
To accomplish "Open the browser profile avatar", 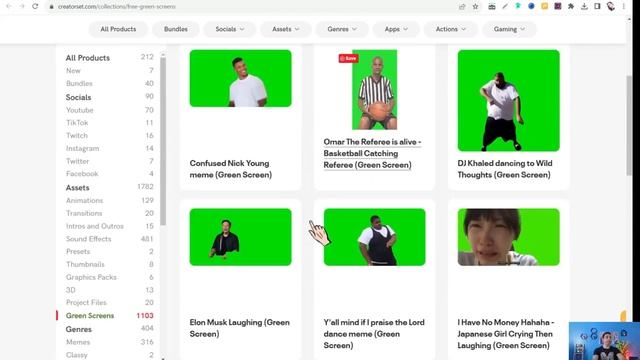I will (x=611, y=6).
